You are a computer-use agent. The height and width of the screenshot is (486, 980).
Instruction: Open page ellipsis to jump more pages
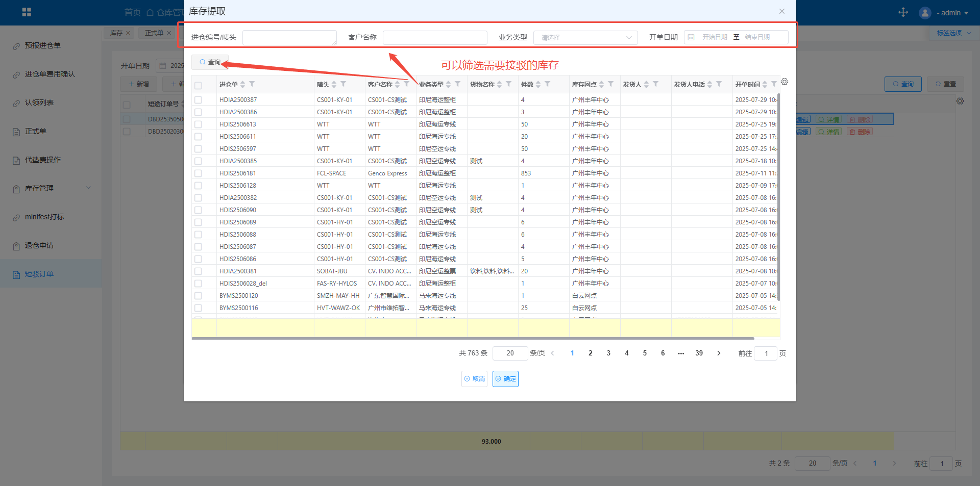tap(681, 353)
